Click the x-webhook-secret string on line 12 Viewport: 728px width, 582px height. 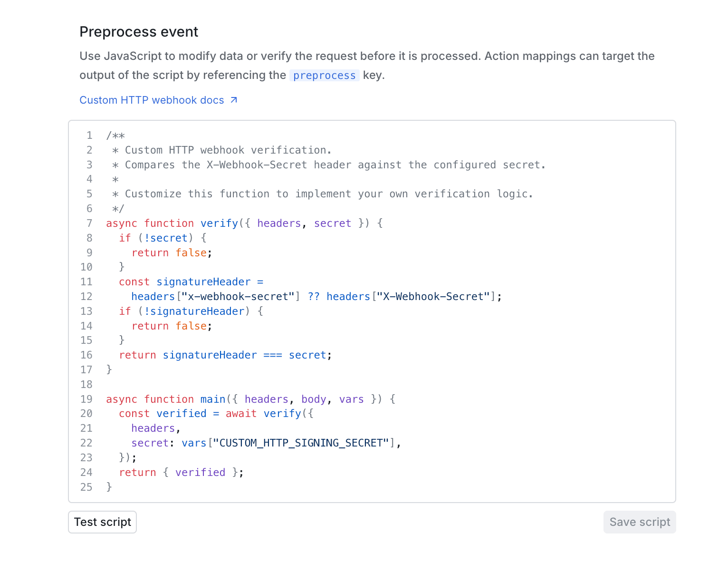click(238, 296)
